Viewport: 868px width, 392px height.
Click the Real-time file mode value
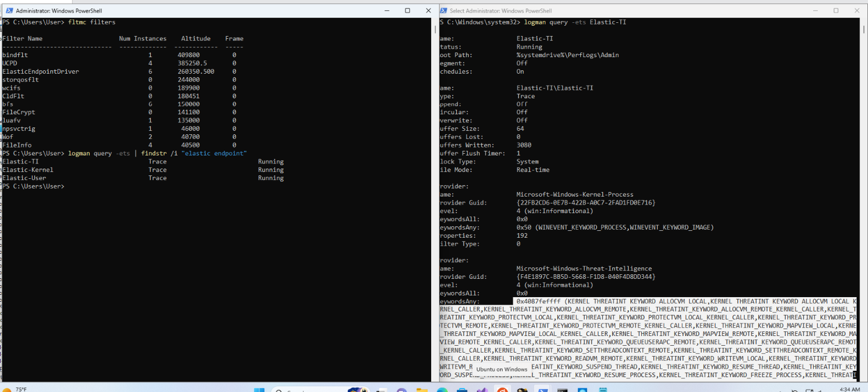tap(533, 170)
